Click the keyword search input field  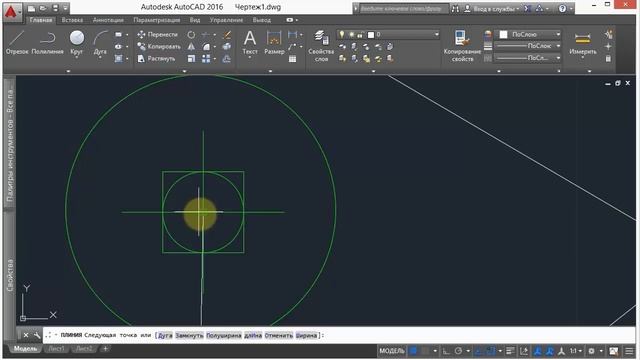403,8
